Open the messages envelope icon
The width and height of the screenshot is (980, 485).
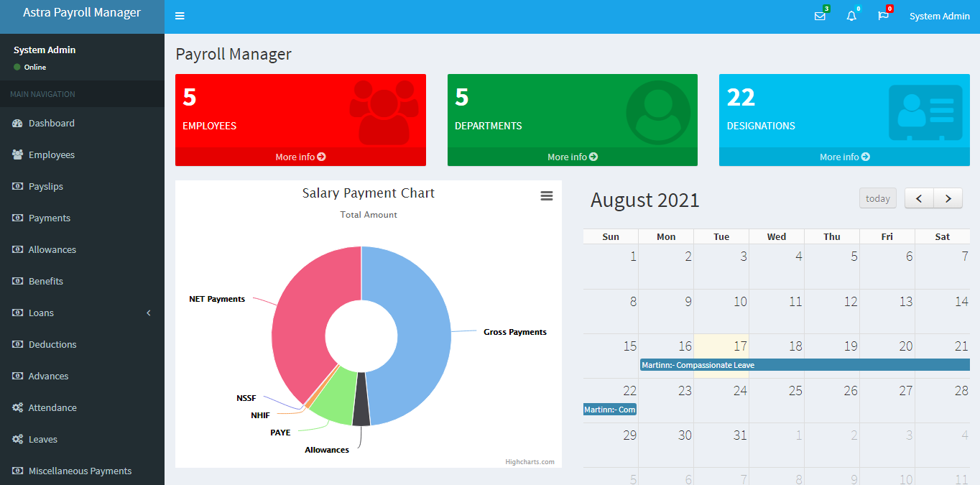tap(820, 17)
